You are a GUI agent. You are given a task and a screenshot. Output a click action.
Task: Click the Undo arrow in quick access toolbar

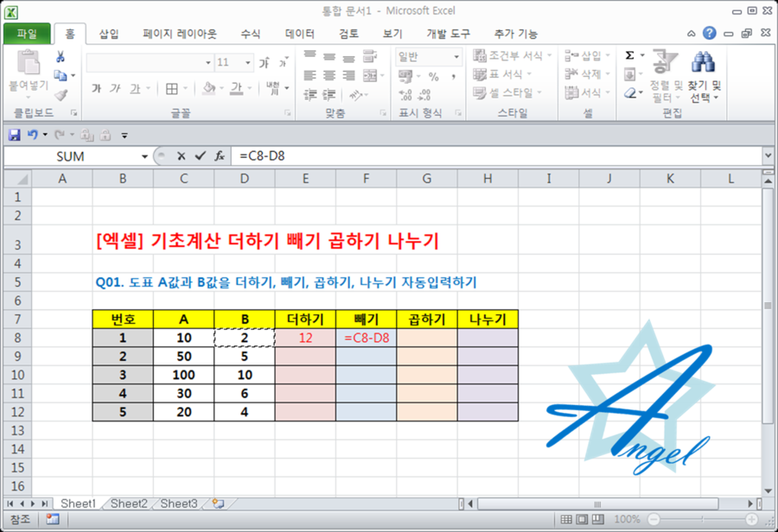(x=33, y=135)
